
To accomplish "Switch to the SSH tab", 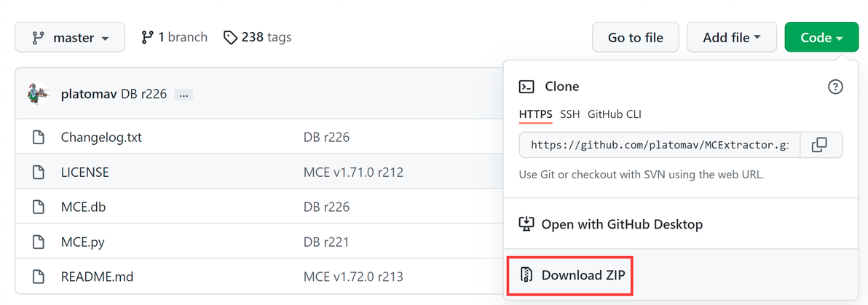I will pos(570,114).
